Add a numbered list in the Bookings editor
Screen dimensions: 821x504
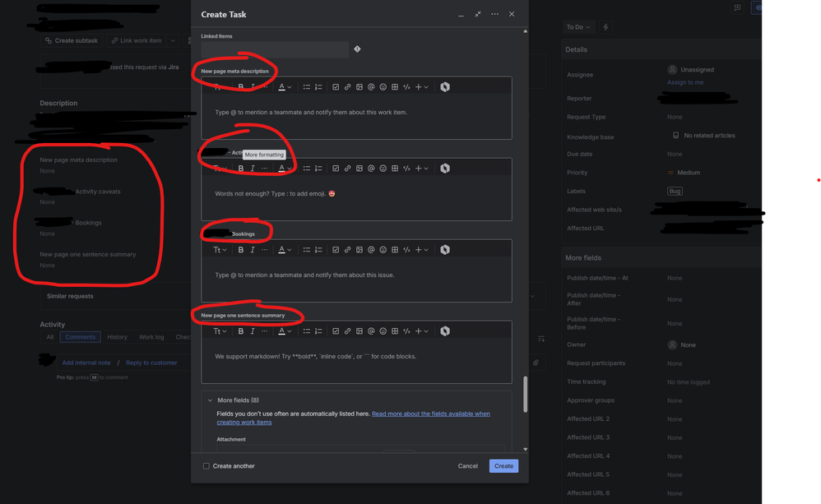click(x=318, y=249)
